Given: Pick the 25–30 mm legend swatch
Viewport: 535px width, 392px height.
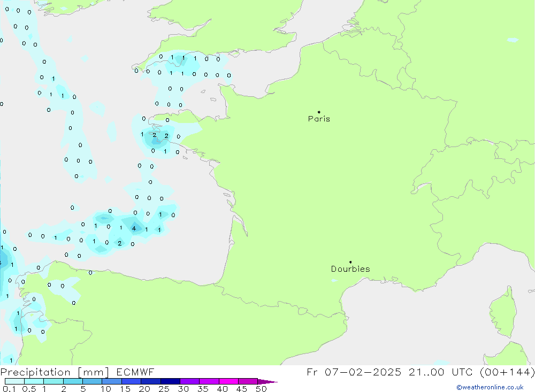Looking at the screenshot, I should [170, 381].
